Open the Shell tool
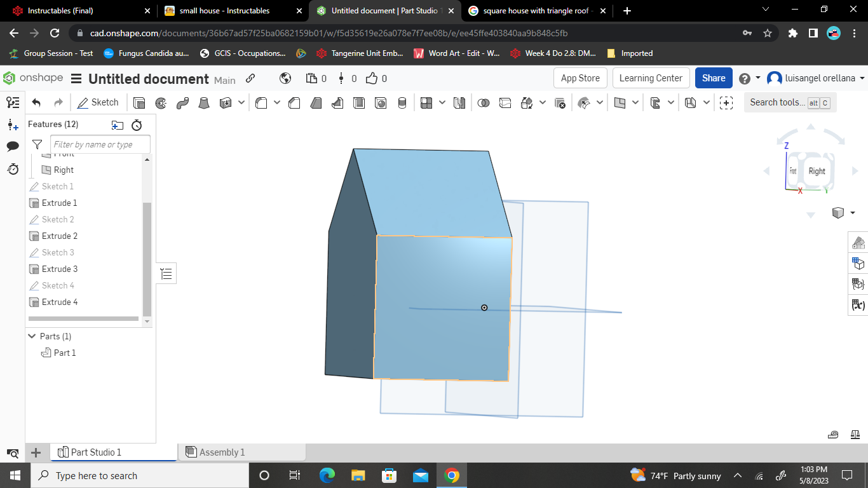The image size is (868, 488). [x=359, y=102]
